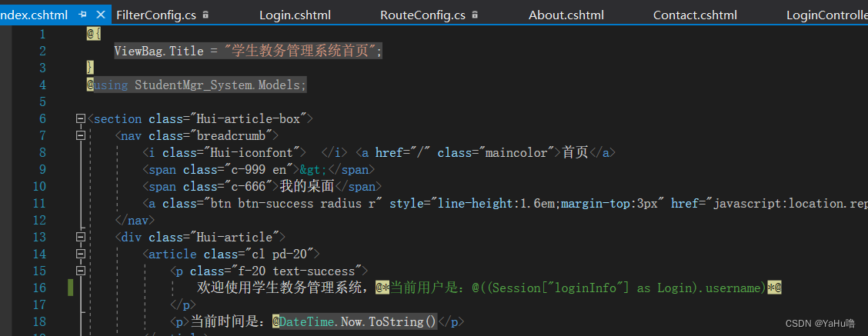Viewport: 868px width, 336px height.
Task: Click the "Hui-iconfont" class value
Action: tap(252, 152)
